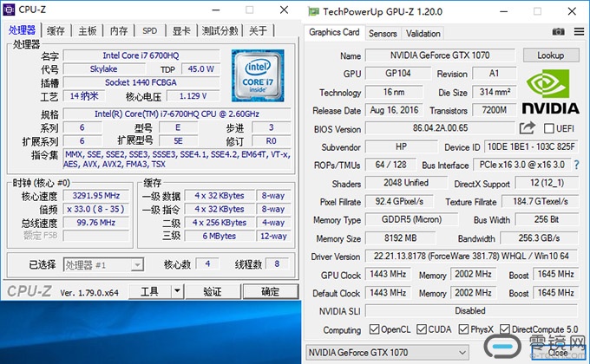Click the BIOS Version field 86.04.2A.00.65
Screen dimensions: 590x364
(440, 128)
